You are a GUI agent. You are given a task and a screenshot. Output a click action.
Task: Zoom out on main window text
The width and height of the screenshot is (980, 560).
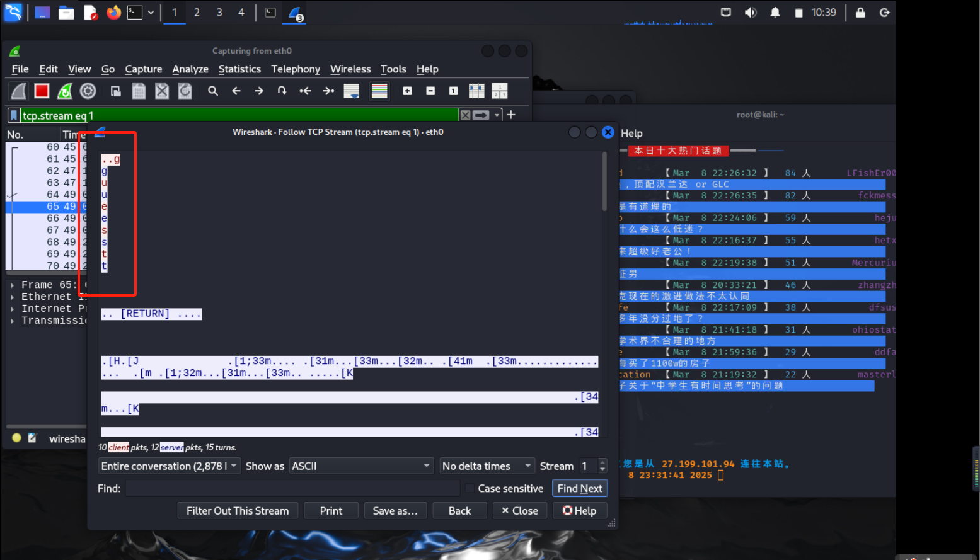coord(430,91)
